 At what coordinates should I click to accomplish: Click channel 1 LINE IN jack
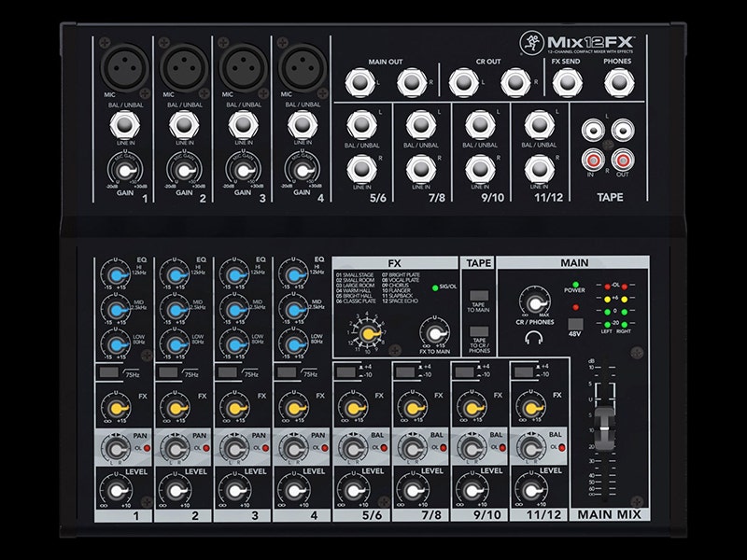[x=125, y=125]
